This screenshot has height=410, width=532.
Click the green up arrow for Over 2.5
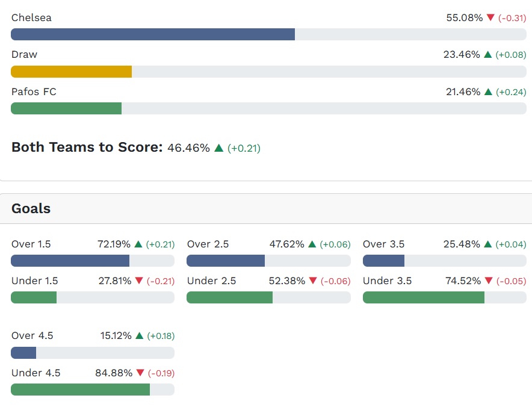312,244
